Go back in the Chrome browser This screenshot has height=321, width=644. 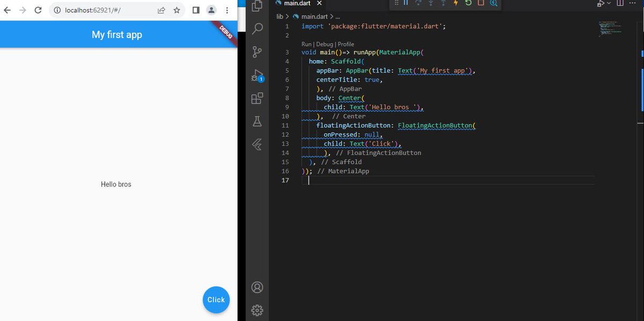point(7,10)
